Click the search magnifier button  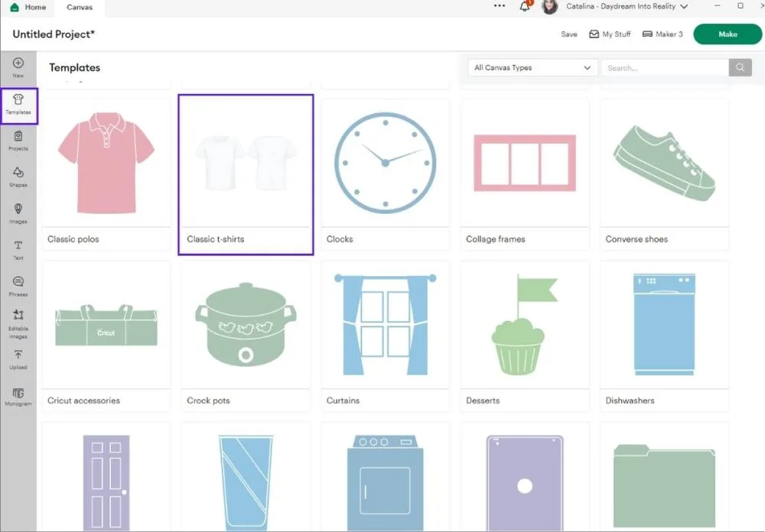tap(740, 68)
